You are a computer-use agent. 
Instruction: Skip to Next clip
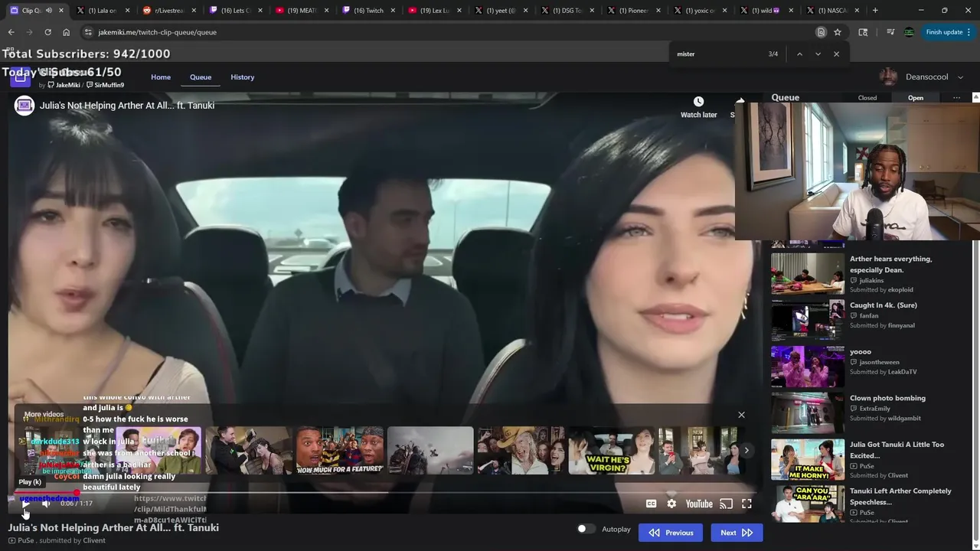pyautogui.click(x=737, y=533)
